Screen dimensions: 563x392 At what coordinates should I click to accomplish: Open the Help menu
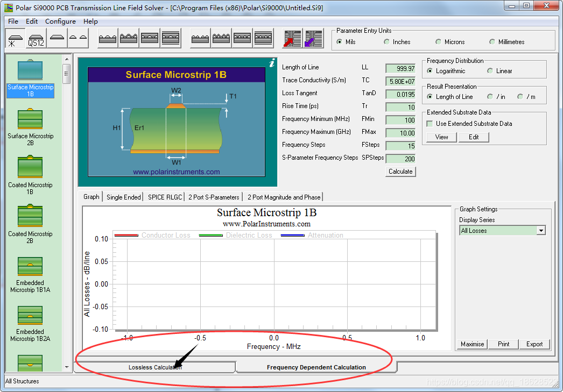tap(90, 22)
